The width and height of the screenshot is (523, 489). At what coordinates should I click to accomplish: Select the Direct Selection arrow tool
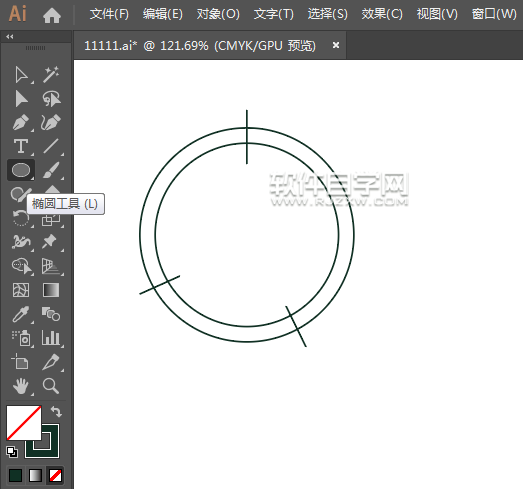[21, 99]
